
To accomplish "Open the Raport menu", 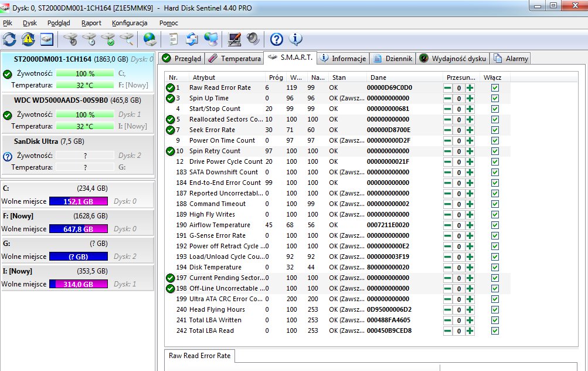I will point(91,23).
